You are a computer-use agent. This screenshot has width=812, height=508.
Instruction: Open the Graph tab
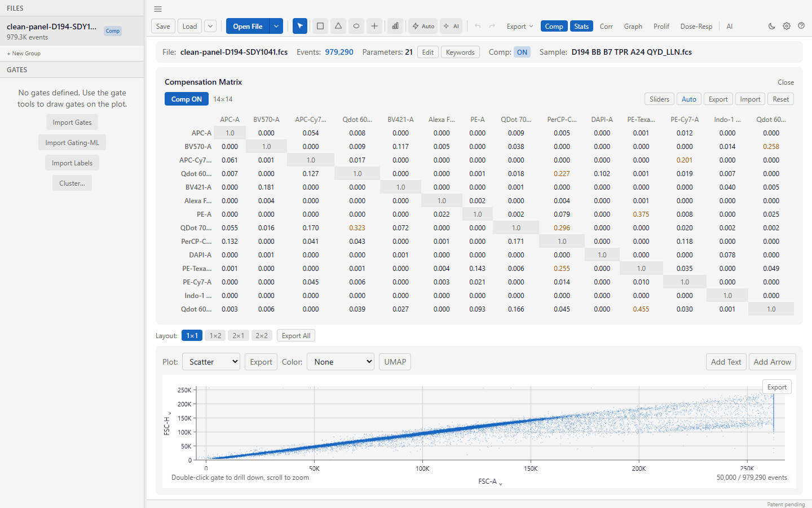[x=633, y=26]
